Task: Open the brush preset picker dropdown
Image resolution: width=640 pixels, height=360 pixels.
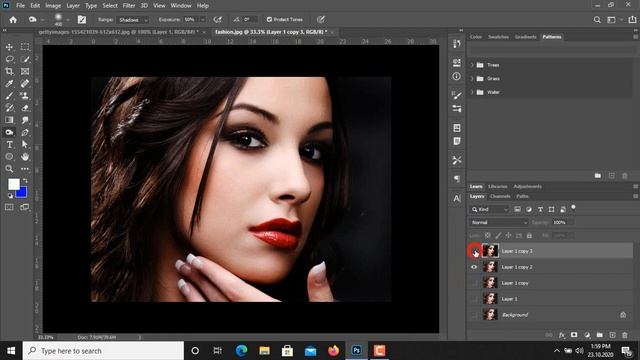Action: pyautogui.click(x=68, y=20)
